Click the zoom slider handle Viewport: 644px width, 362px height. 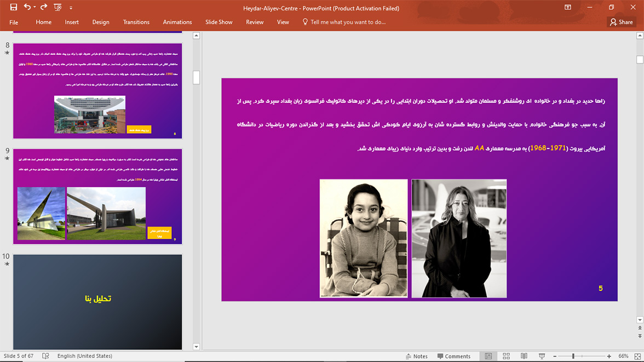[x=573, y=356]
